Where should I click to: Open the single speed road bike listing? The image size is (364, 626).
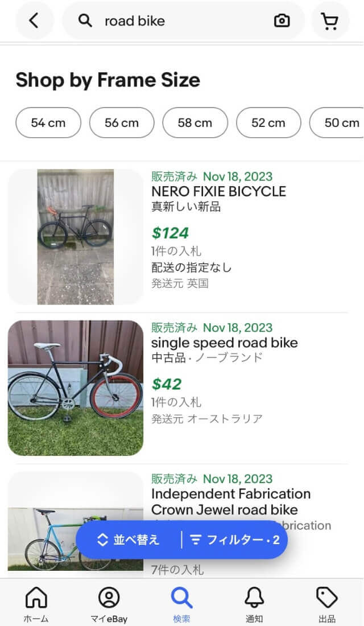[224, 343]
